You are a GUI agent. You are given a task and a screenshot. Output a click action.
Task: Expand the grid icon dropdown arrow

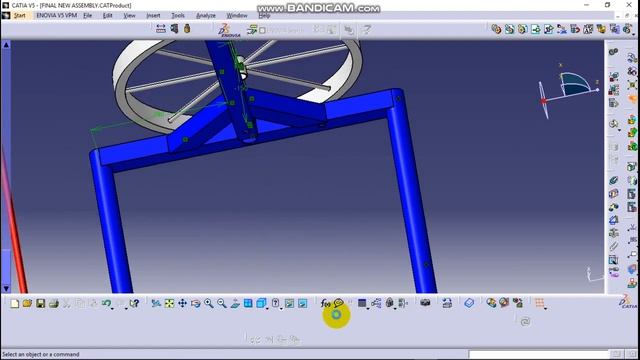(x=546, y=309)
